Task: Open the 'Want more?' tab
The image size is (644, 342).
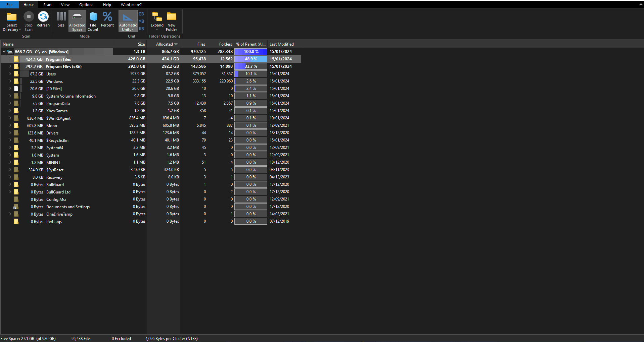Action: click(x=131, y=5)
